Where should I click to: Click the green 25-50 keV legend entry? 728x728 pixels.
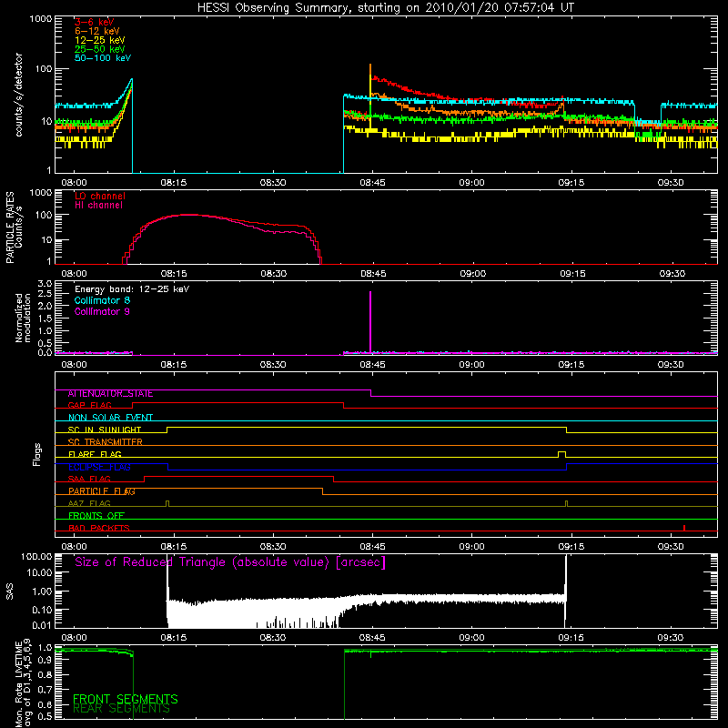pos(100,49)
